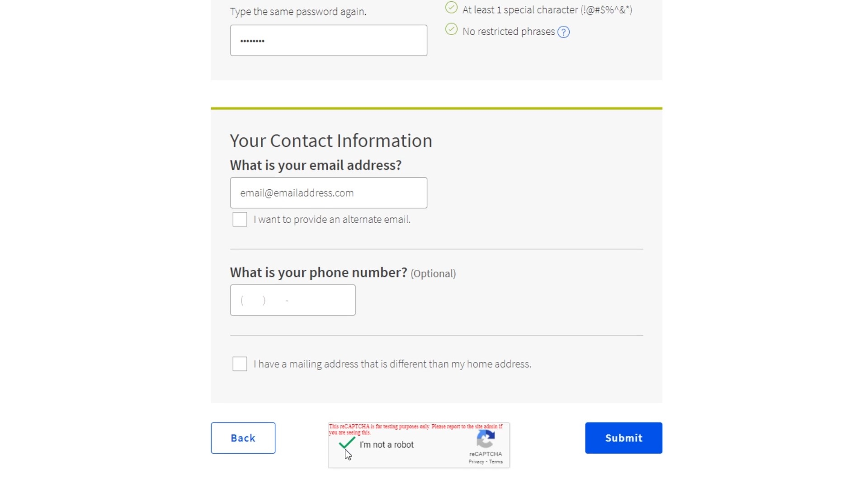
Task: Click the "What is your phone number?" label
Action: pos(318,272)
